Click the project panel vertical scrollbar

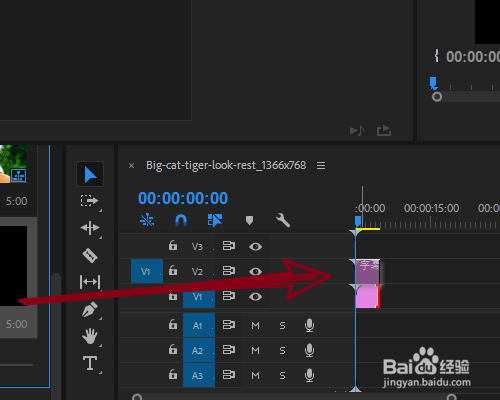[56, 330]
